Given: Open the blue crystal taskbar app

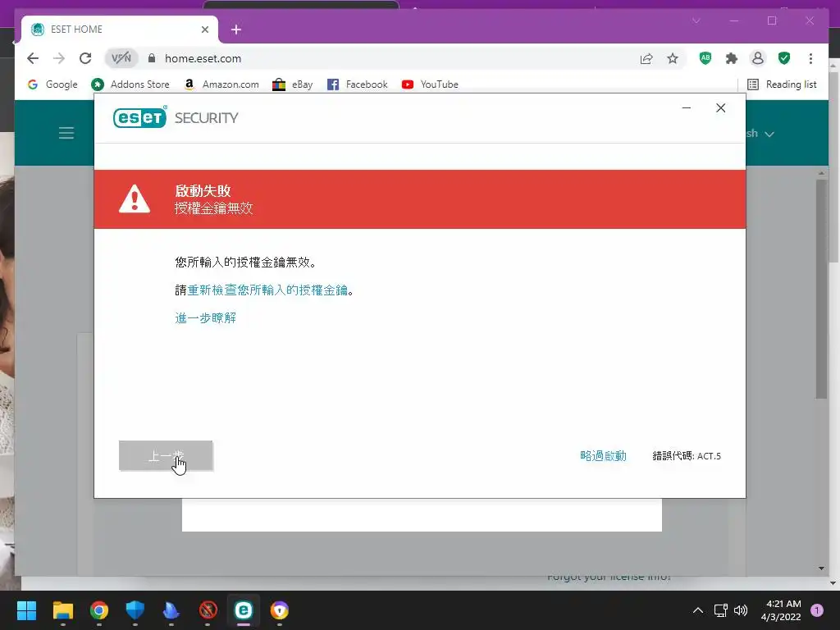Looking at the screenshot, I should pos(171,610).
